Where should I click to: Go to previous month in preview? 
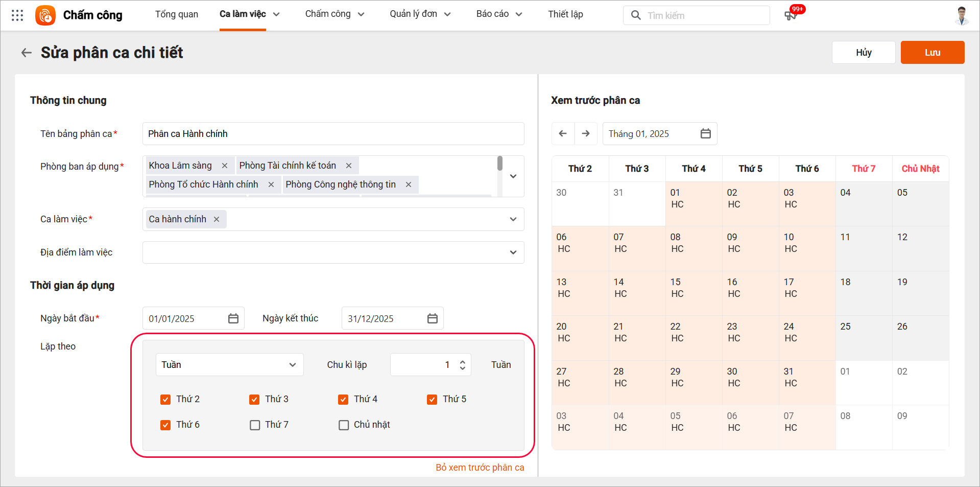563,133
